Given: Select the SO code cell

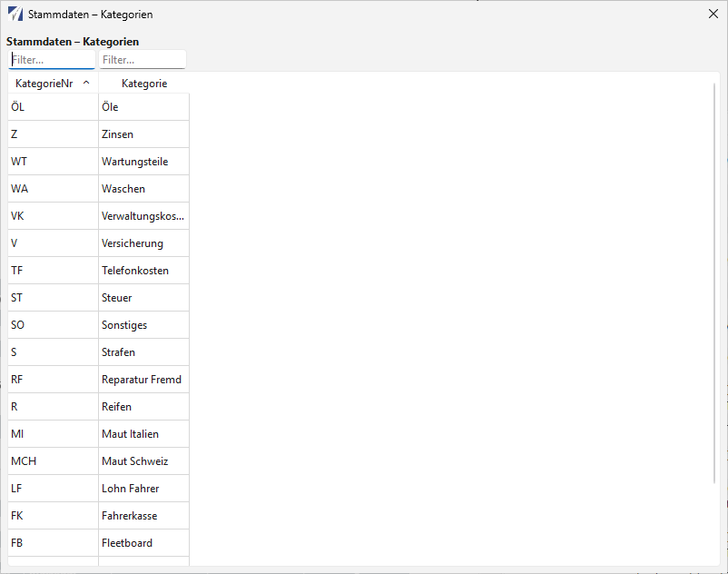Looking at the screenshot, I should click(x=53, y=325).
